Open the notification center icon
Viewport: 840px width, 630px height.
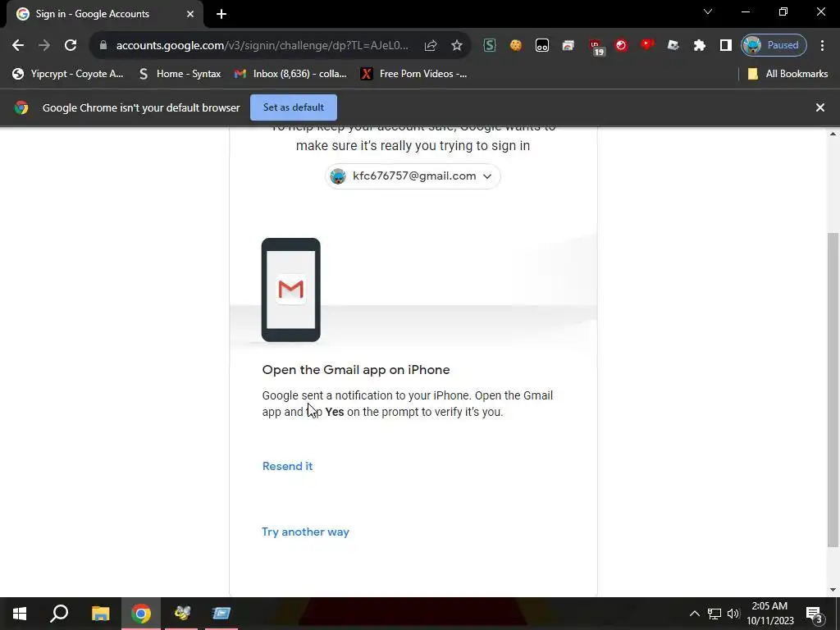(x=815, y=614)
